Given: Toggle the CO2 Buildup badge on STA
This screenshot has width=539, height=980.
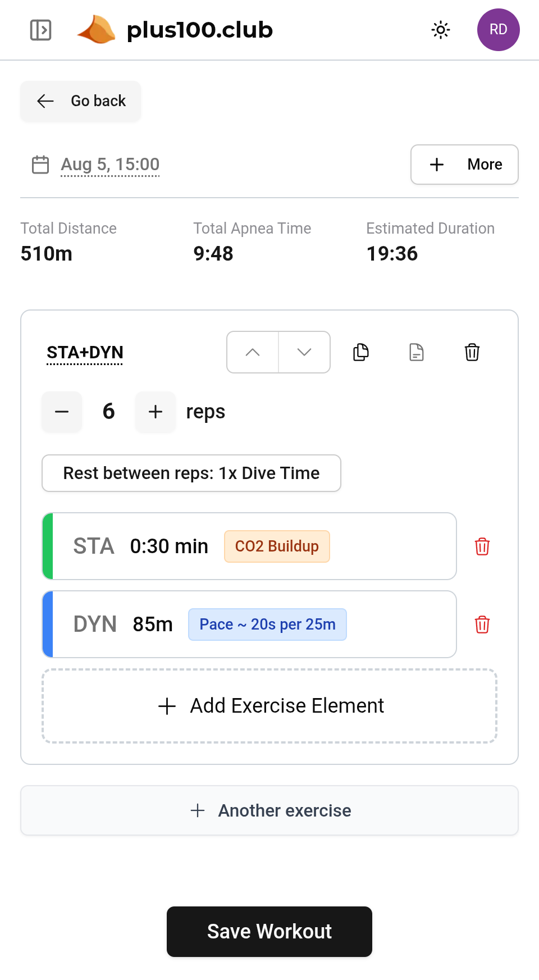Looking at the screenshot, I should pos(277,546).
